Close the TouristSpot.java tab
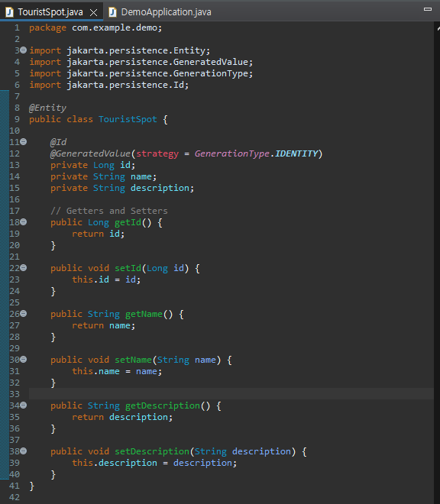Image resolution: width=440 pixels, height=504 pixels. (x=94, y=12)
